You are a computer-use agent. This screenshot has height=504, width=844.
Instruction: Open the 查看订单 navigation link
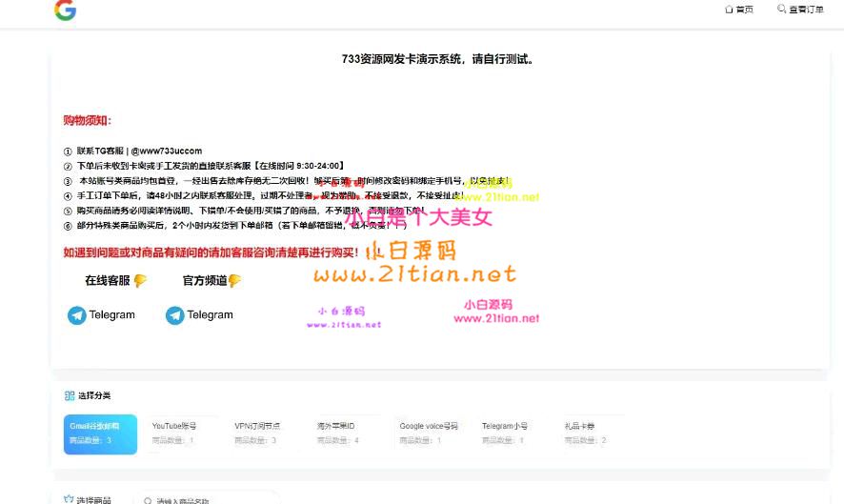806,10
